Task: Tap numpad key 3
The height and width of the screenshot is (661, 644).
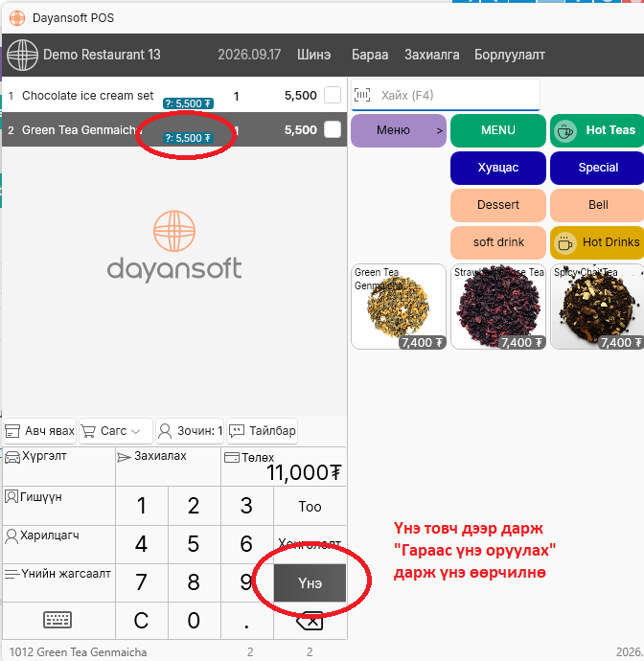Action: (x=246, y=506)
